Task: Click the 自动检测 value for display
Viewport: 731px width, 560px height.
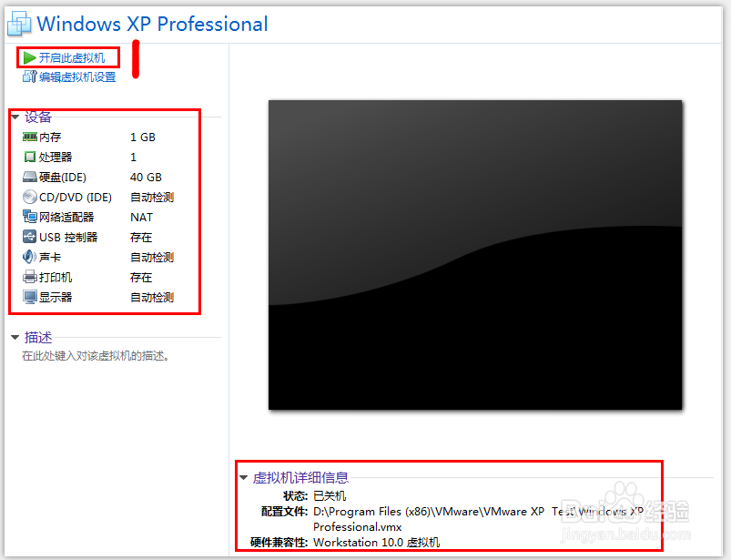Action: pyautogui.click(x=152, y=298)
